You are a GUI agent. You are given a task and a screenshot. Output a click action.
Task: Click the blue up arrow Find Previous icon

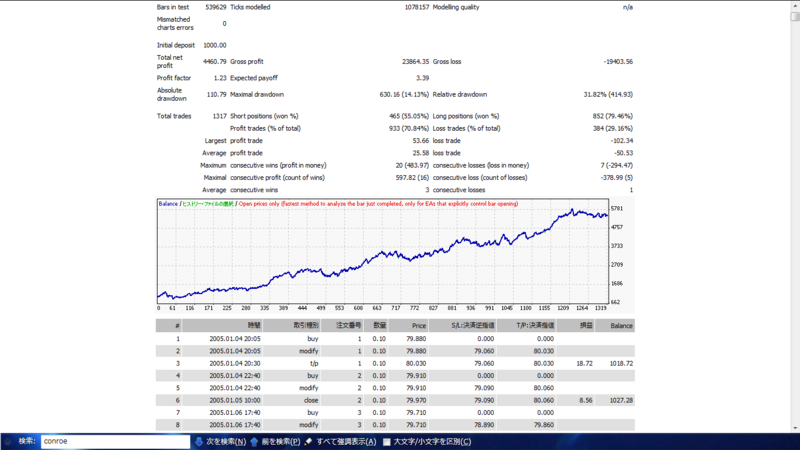(254, 442)
